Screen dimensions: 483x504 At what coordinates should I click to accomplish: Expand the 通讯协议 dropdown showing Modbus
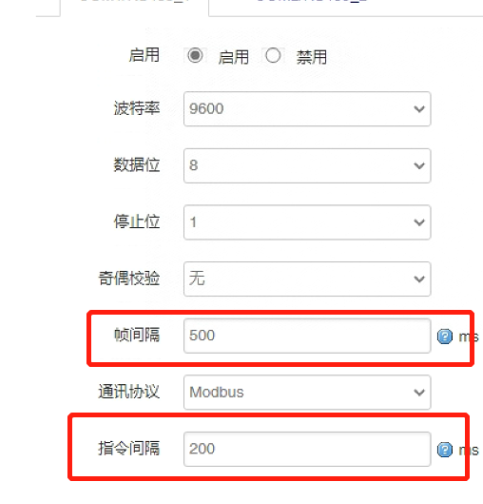pos(307,392)
